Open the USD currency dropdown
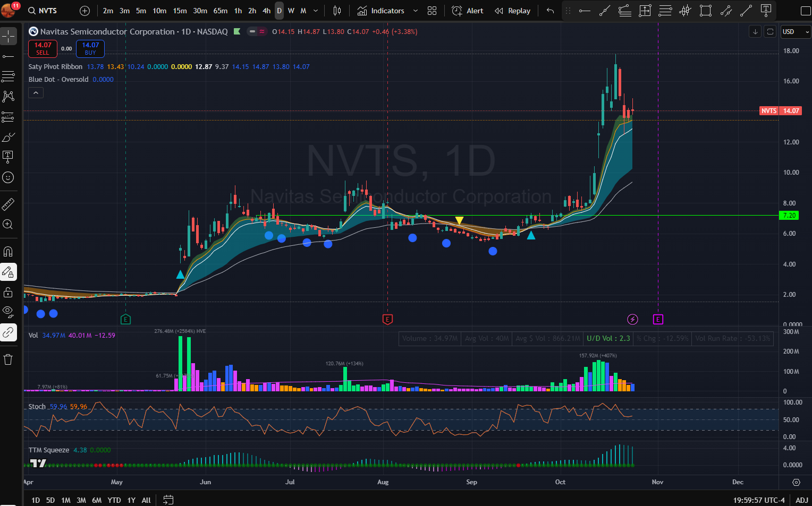This screenshot has height=506, width=812. click(796, 32)
